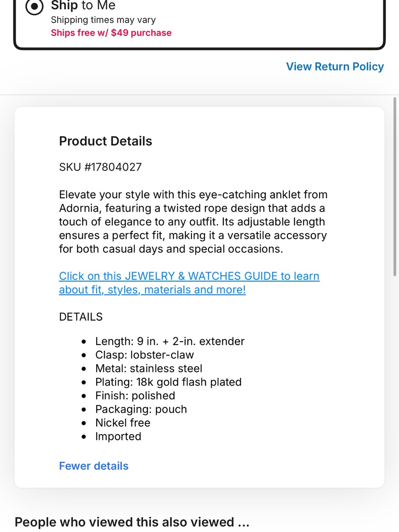Click the Product Details heading
This screenshot has width=399, height=532.
[105, 141]
